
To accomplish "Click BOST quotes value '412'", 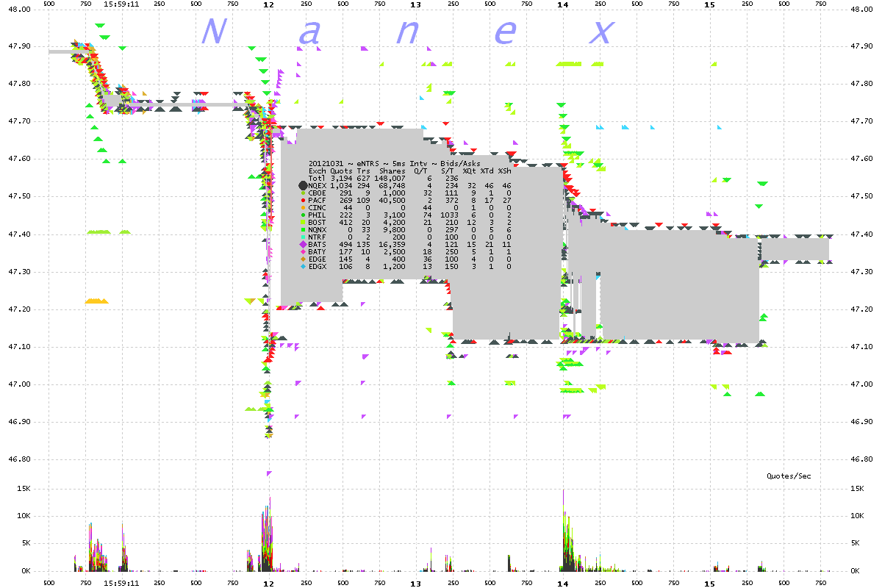I will point(345,222).
